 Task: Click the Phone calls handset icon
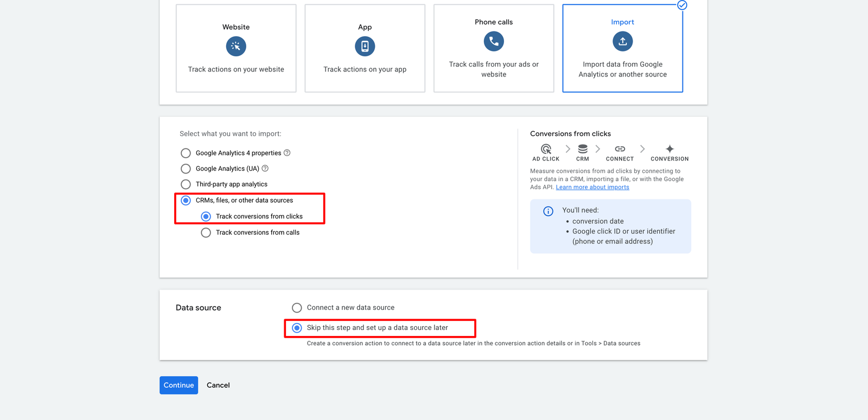[494, 41]
